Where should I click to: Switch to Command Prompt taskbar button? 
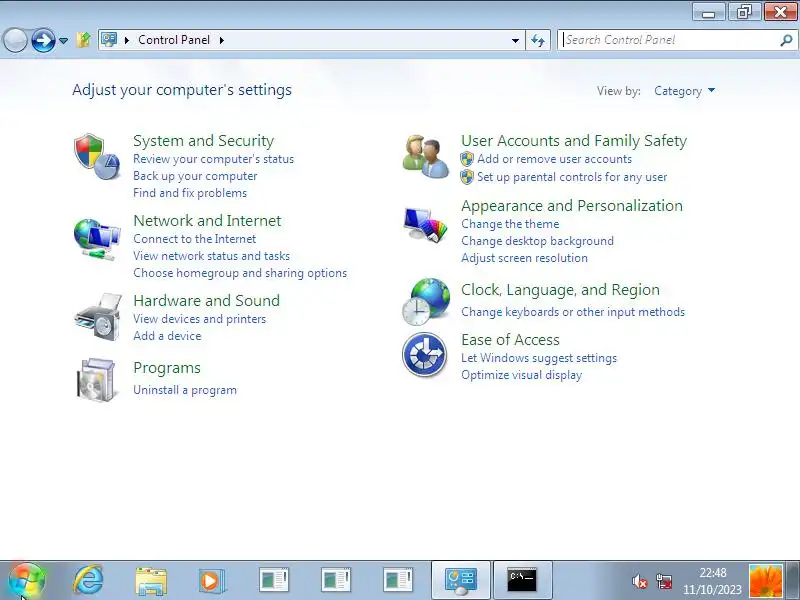(x=522, y=581)
